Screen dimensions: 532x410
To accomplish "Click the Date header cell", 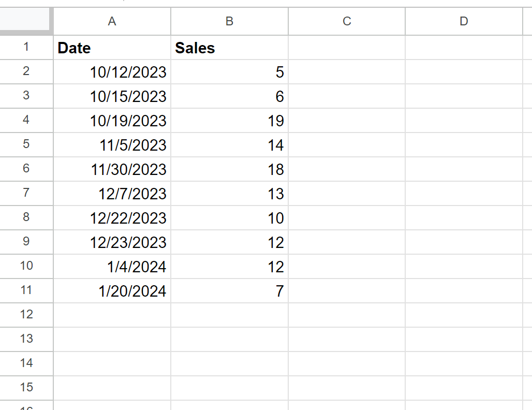I will pos(111,48).
